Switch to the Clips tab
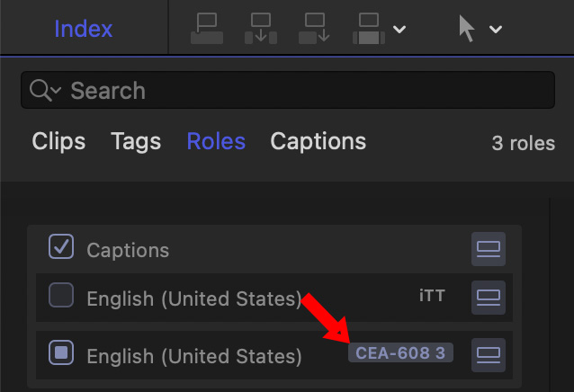The image size is (574, 392). (58, 141)
